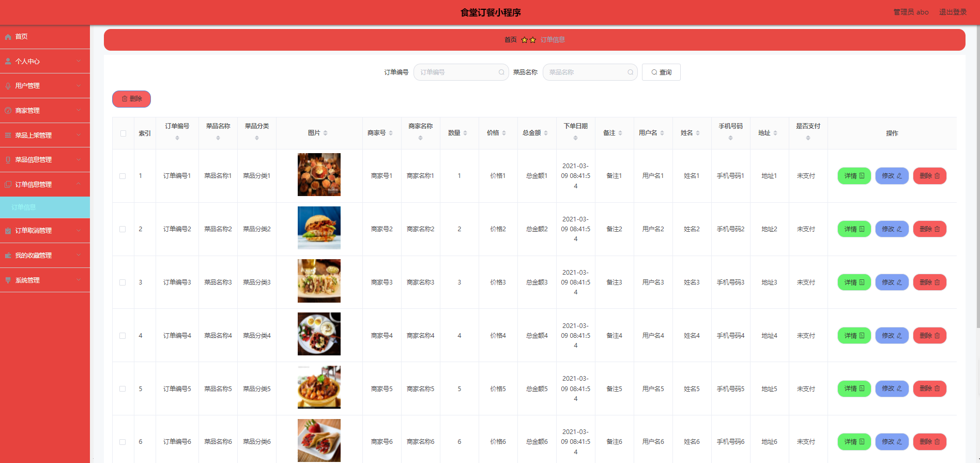
Task: Open the burger thumbnail in row 2
Action: tap(319, 228)
